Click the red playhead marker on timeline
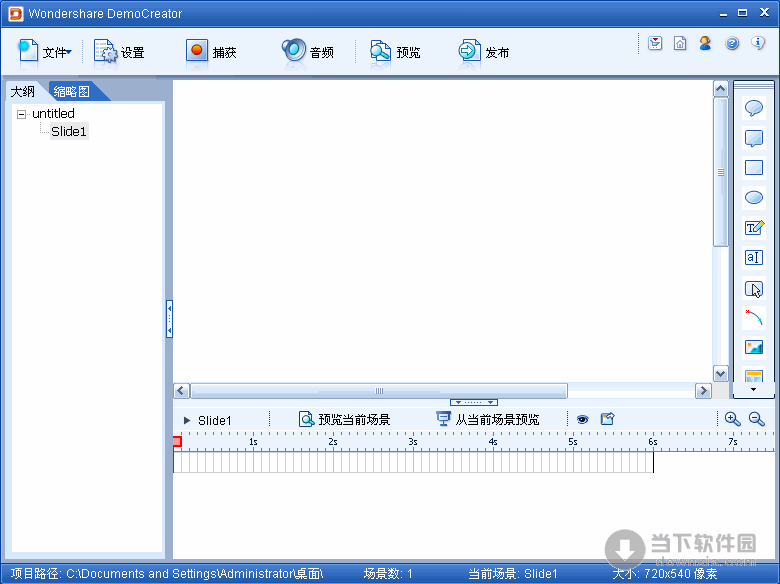780x584 pixels. click(177, 441)
